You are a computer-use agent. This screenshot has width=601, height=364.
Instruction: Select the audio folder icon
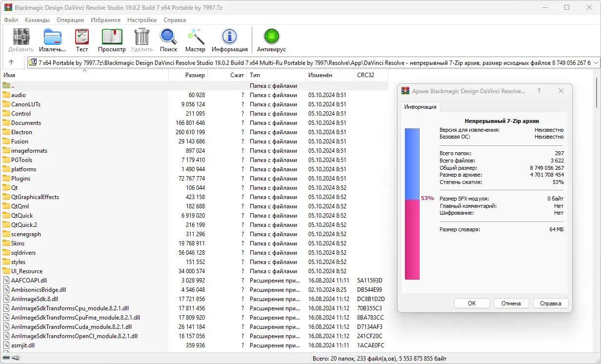point(6,95)
